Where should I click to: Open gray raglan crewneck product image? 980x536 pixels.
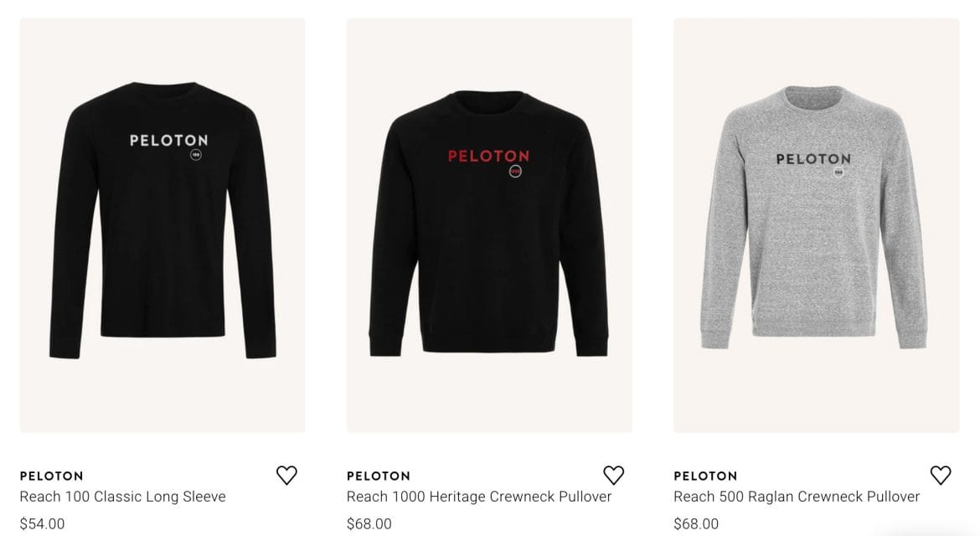(x=817, y=225)
